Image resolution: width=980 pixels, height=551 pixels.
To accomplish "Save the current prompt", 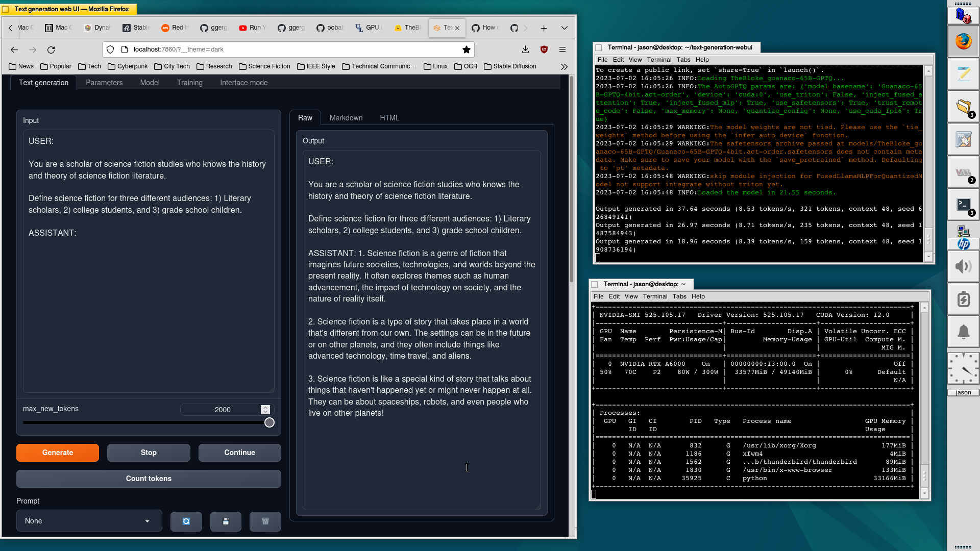I will (x=226, y=521).
